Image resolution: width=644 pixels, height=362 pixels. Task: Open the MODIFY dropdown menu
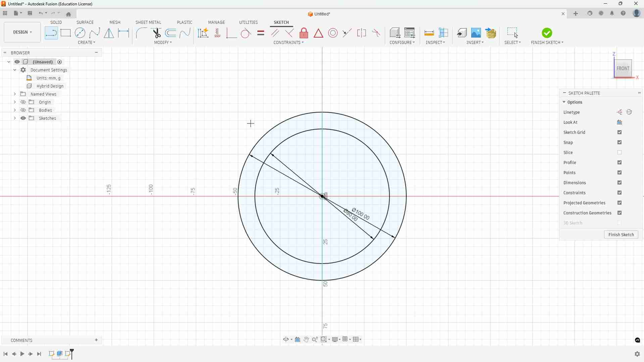click(x=163, y=43)
